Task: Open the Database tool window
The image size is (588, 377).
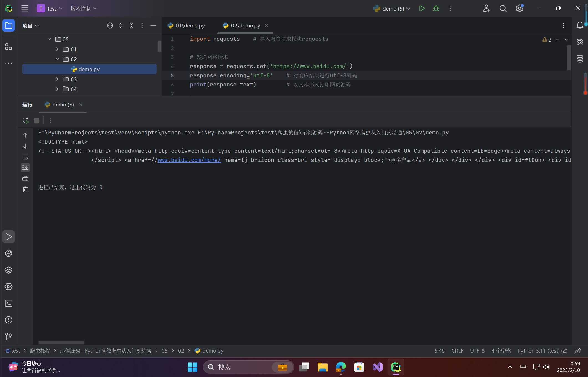Action: pos(580,59)
